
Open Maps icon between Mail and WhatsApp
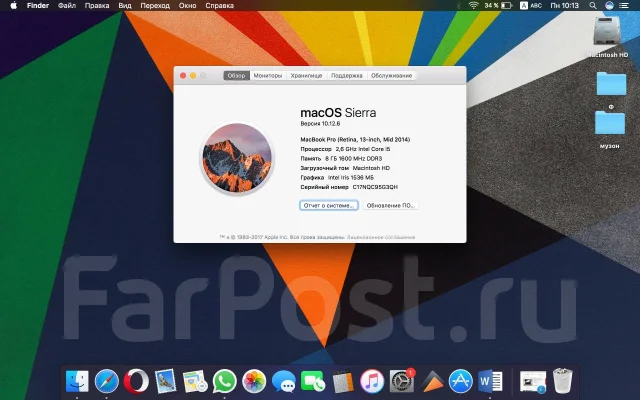(x=195, y=382)
